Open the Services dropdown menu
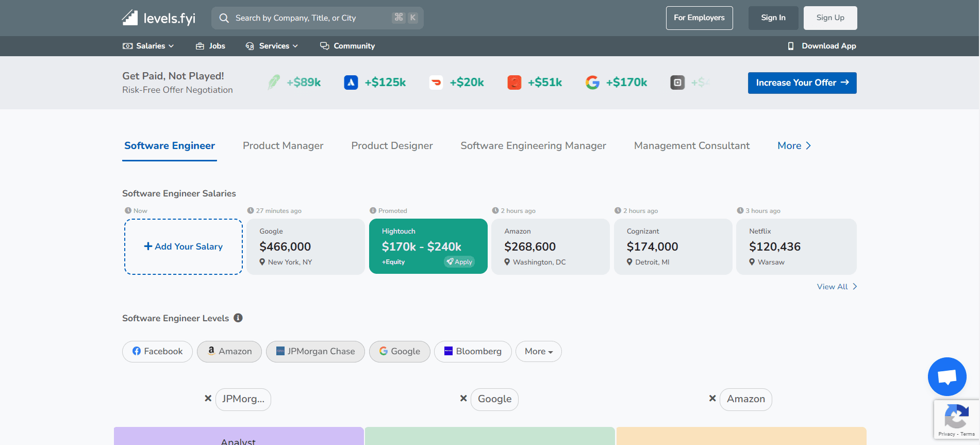Image resolution: width=980 pixels, height=445 pixels. [x=272, y=46]
